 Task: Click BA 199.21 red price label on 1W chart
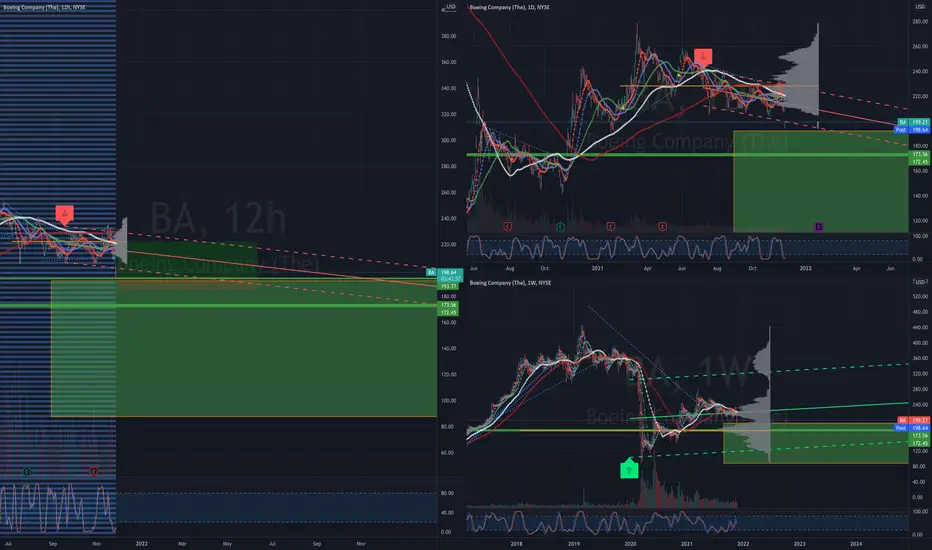click(914, 420)
